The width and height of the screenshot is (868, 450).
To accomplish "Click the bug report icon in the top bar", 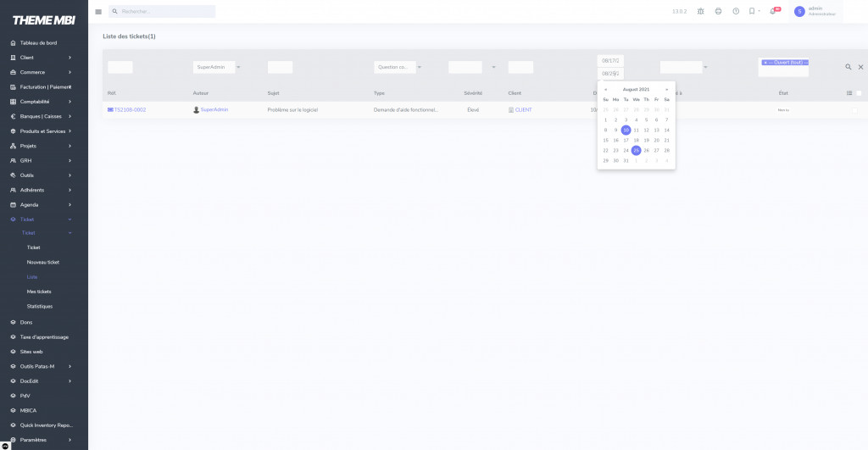I will [701, 11].
